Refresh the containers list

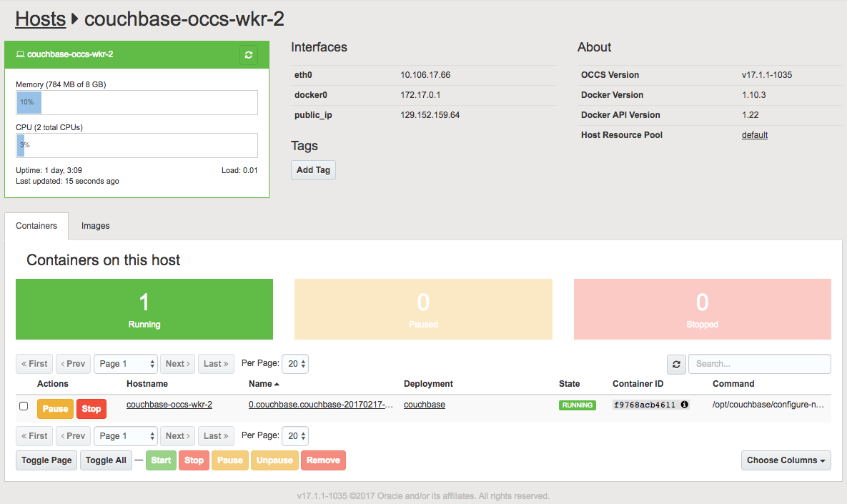coord(676,364)
